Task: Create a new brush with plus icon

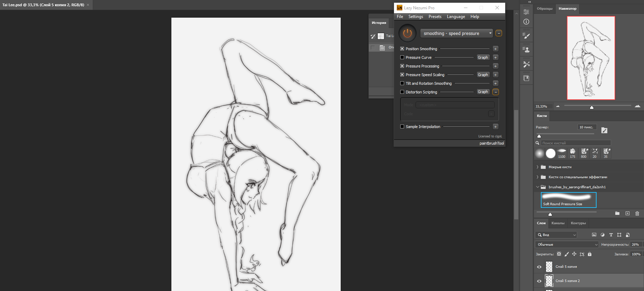Action: [x=627, y=213]
